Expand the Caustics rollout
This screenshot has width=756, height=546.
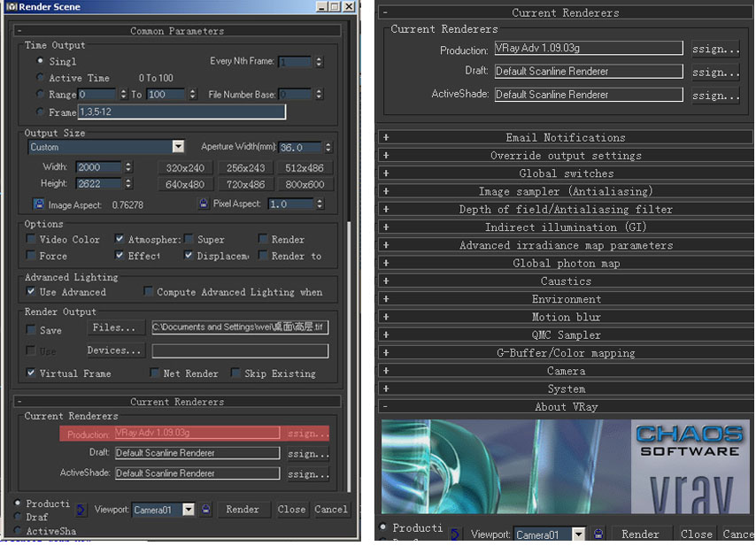[566, 281]
